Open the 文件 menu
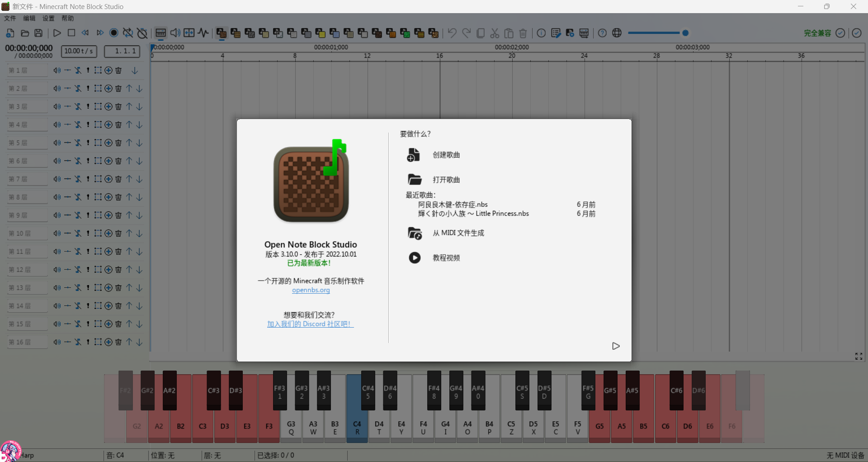Viewport: 868px width, 462px height. click(10, 18)
